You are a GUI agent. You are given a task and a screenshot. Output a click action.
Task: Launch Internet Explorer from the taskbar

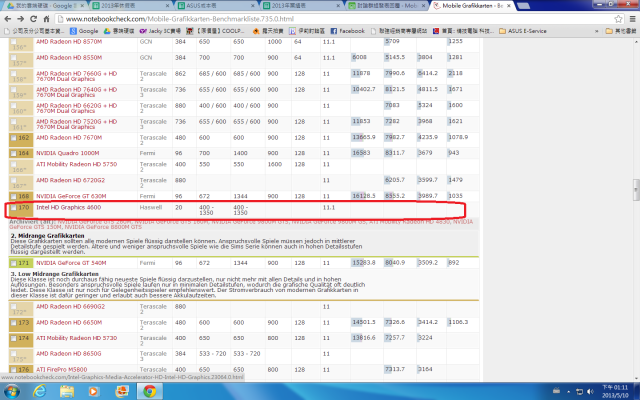40,392
